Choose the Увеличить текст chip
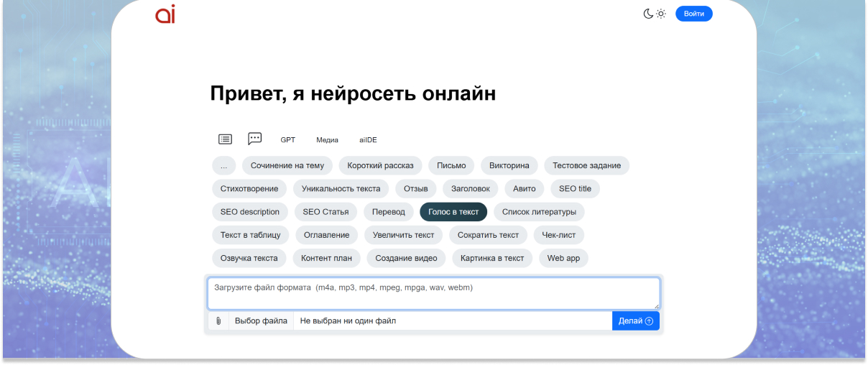Screen dimensions: 868x365 pyautogui.click(x=404, y=235)
